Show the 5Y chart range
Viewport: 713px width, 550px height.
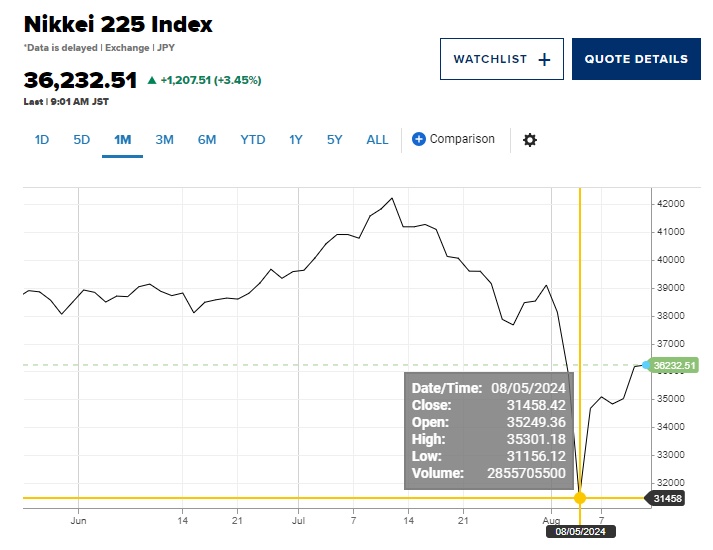pyautogui.click(x=335, y=140)
